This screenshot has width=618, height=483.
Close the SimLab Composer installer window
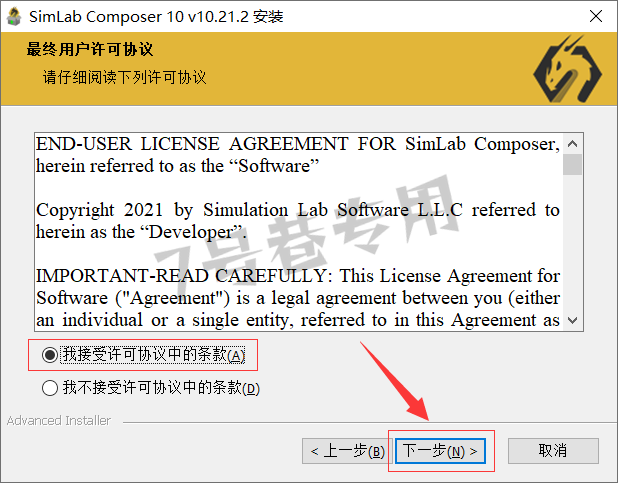coord(596,16)
